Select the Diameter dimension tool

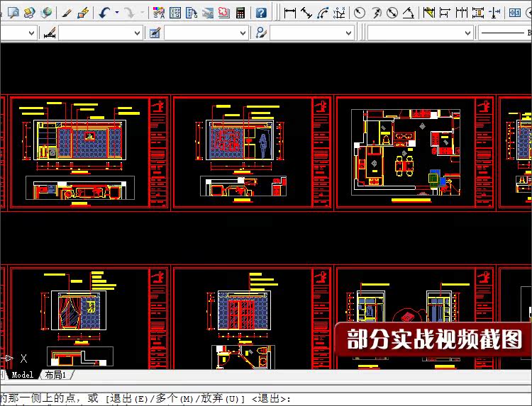click(392, 13)
